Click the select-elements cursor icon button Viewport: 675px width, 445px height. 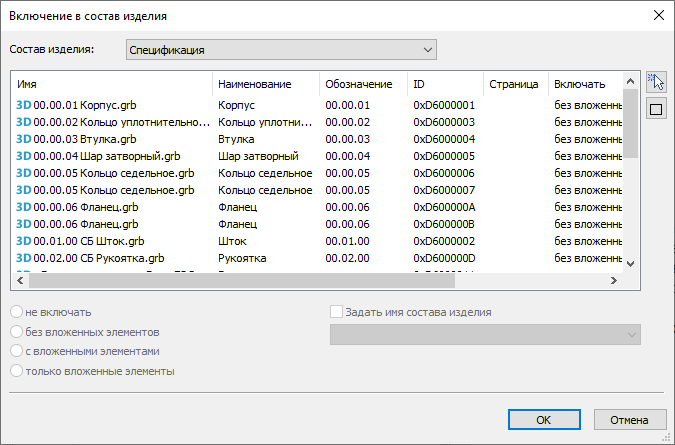pos(656,82)
